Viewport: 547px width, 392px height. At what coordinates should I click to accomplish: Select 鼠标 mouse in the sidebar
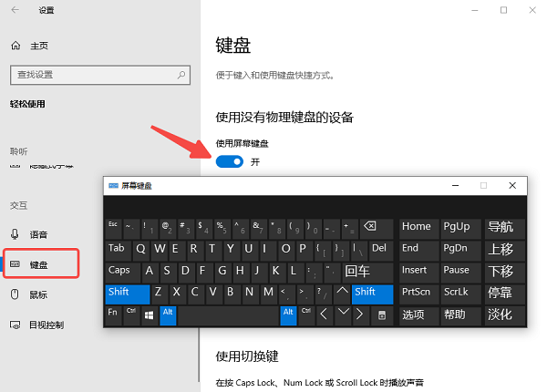[x=38, y=294]
